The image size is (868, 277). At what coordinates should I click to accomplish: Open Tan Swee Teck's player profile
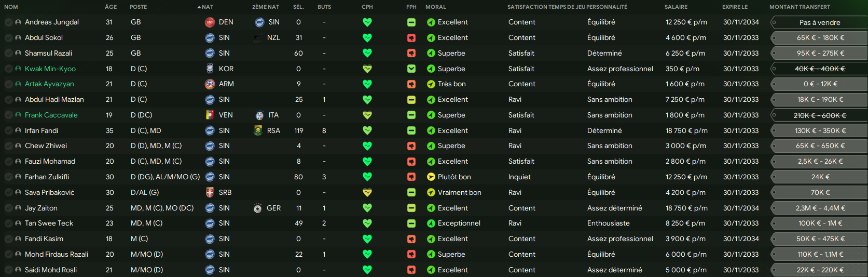pos(49,223)
